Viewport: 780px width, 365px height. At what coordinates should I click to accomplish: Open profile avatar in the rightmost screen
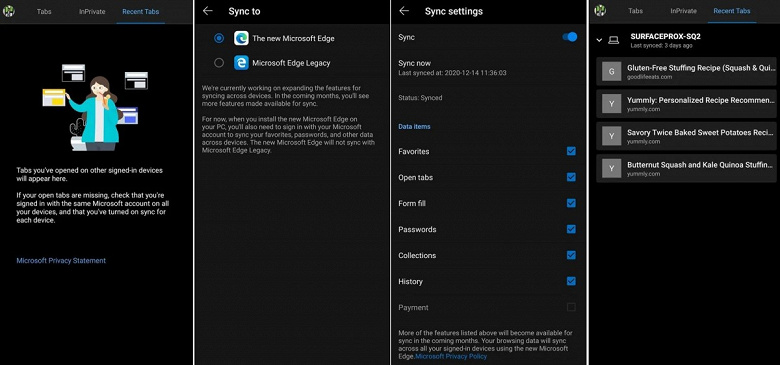[600, 10]
